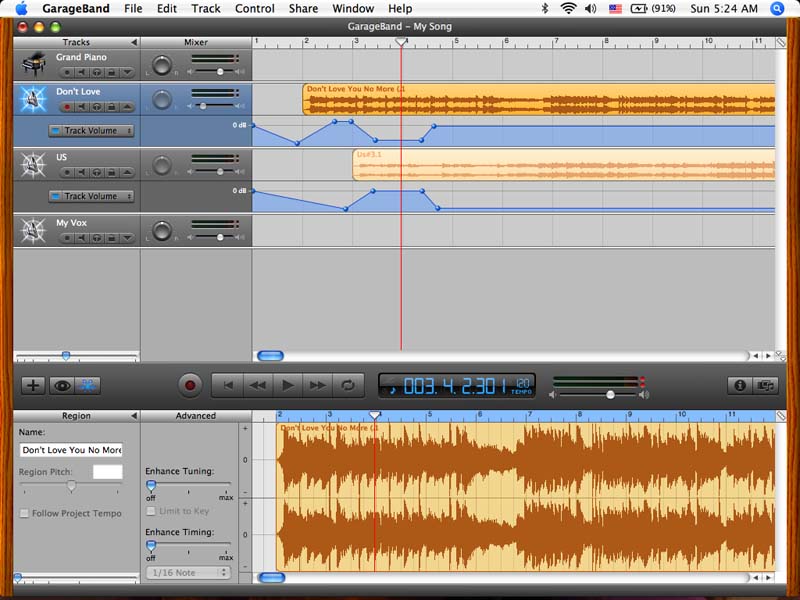Toggle the Cycle region button
This screenshot has height=600, width=800.
tap(348, 385)
